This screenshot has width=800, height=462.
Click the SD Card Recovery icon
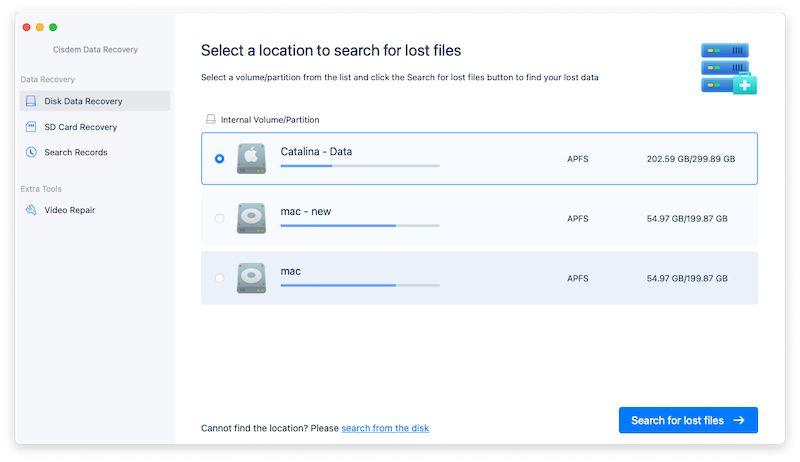(31, 127)
